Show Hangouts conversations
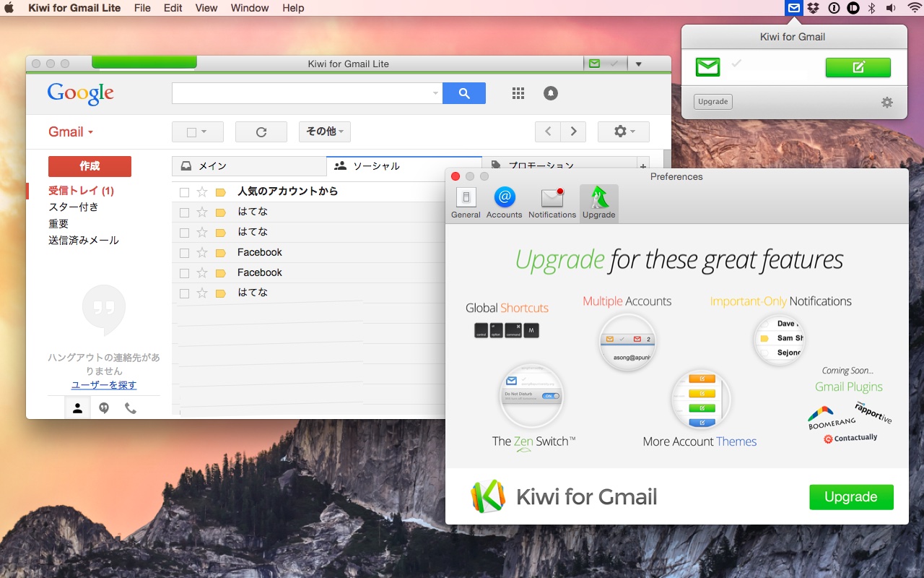This screenshot has height=578, width=924. 104,408
